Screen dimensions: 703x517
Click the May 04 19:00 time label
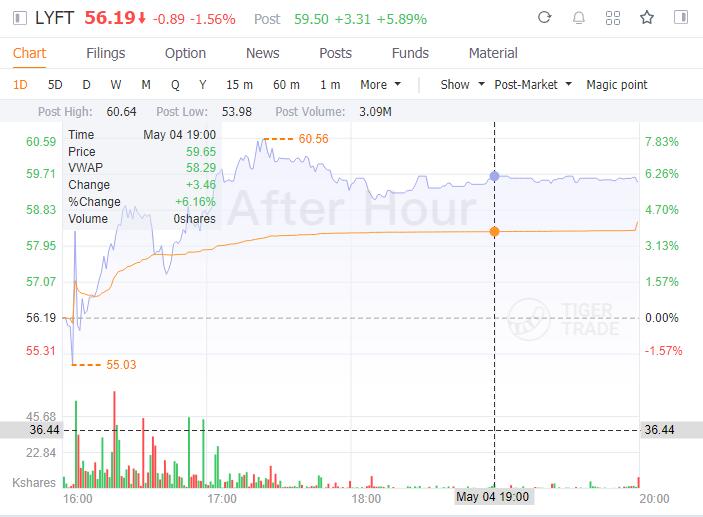(x=492, y=497)
